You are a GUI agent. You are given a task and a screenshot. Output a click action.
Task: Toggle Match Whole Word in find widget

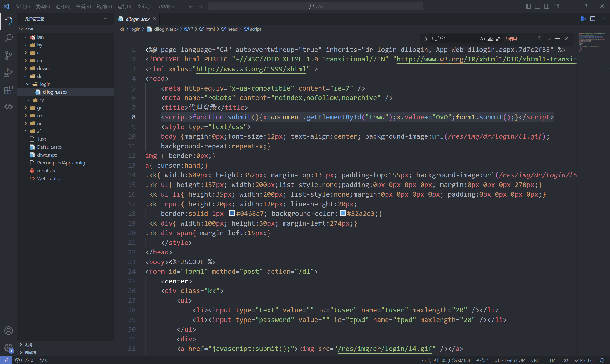tap(490, 39)
